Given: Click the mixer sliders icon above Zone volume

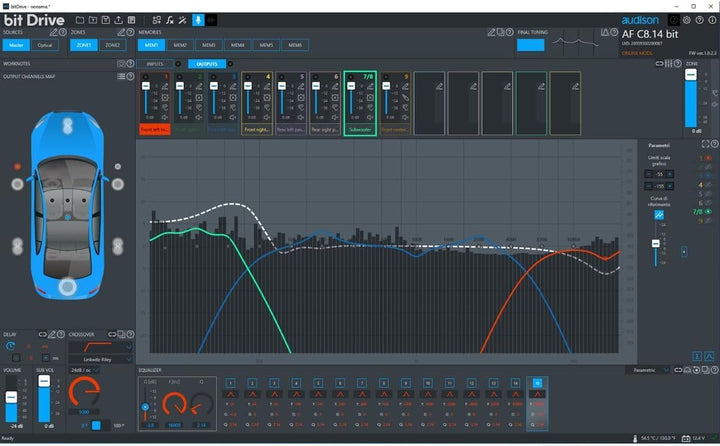Looking at the screenshot, I should click(669, 63).
